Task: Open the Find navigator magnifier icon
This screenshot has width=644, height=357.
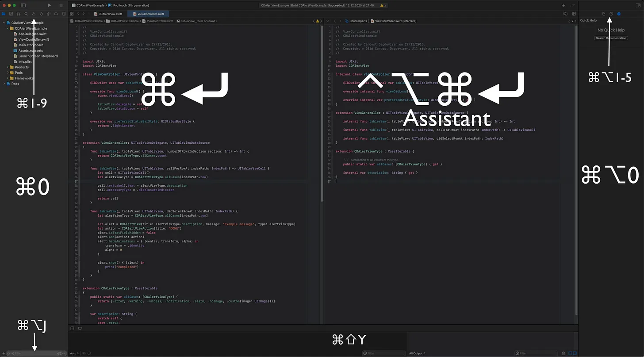Action: [26, 14]
